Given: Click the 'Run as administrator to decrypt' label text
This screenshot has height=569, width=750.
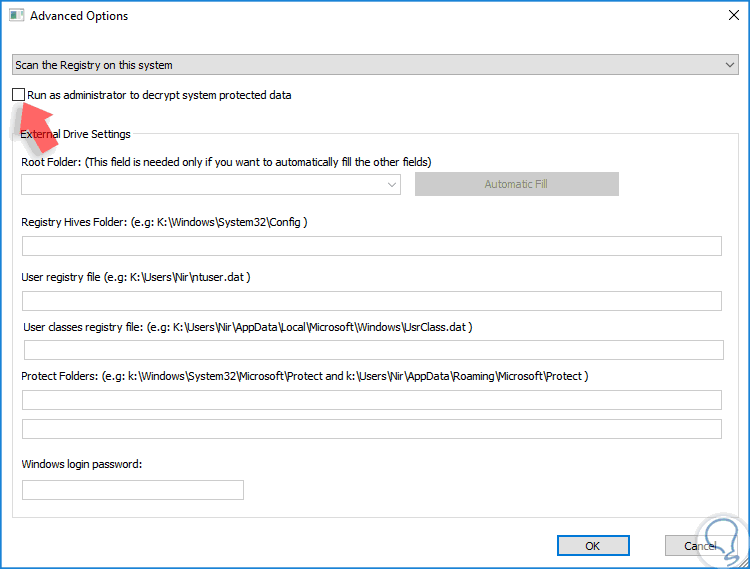Looking at the screenshot, I should (x=160, y=95).
